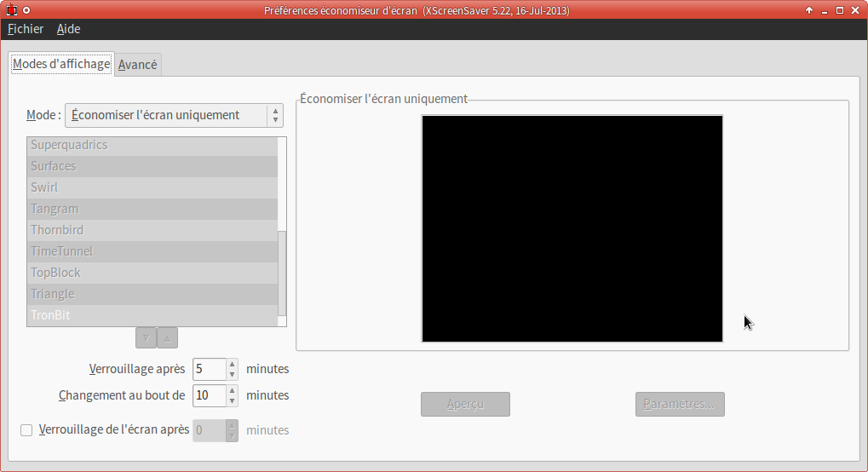Switch to the Avancé tab
Viewport: 868px width, 472px height.
(138, 65)
